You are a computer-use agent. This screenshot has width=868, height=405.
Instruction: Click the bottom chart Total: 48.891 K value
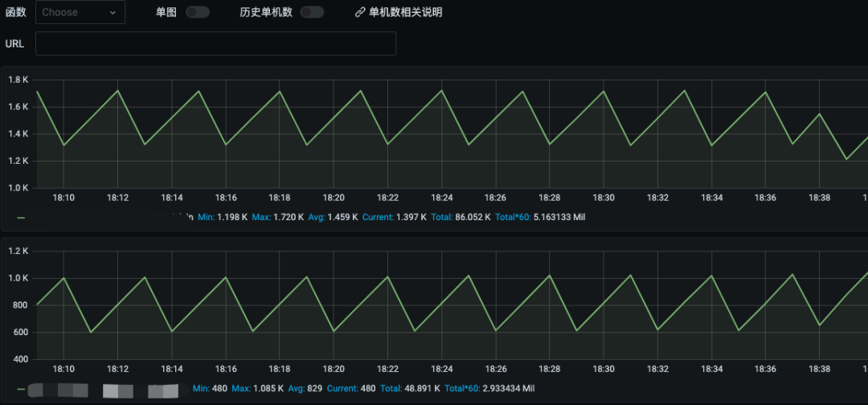tap(410, 389)
